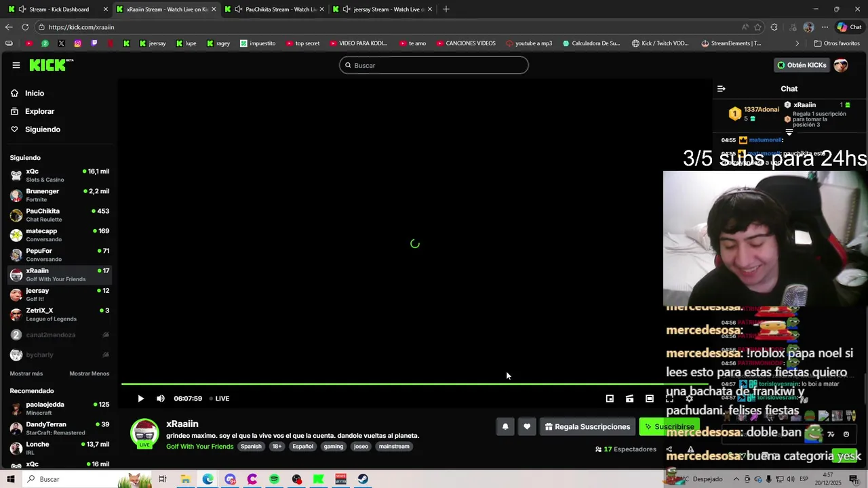The image size is (868, 488).
Task: Open Copilot Chat button in browser
Action: click(849, 27)
